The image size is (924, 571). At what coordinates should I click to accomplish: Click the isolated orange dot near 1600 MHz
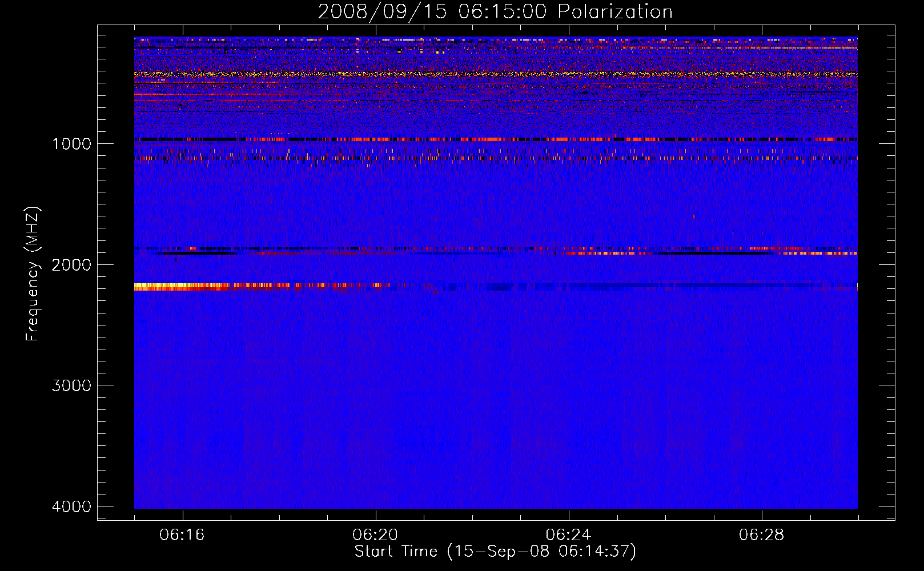(694, 216)
